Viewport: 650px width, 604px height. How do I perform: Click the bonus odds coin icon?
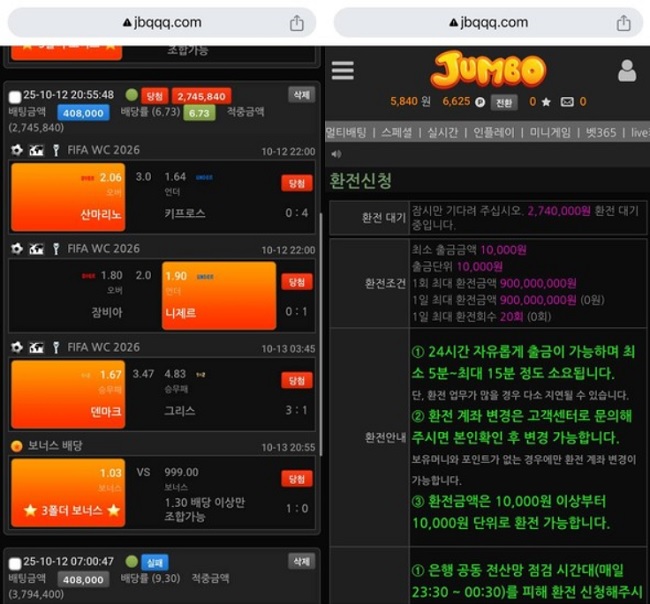(17, 446)
